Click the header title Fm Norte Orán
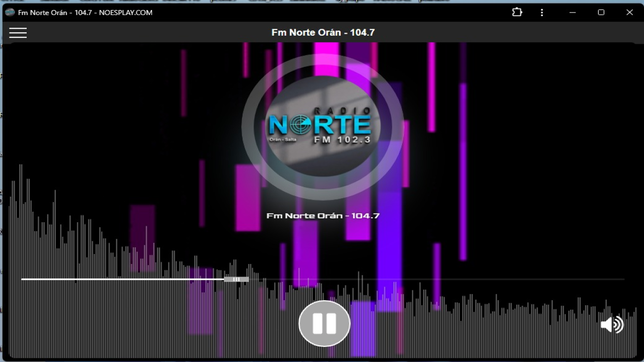Image resolution: width=644 pixels, height=362 pixels. tap(323, 33)
